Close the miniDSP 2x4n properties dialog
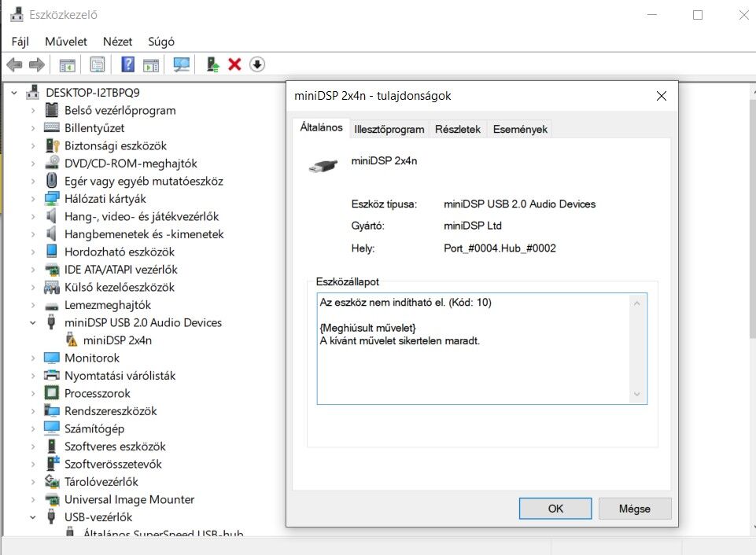 coord(662,96)
